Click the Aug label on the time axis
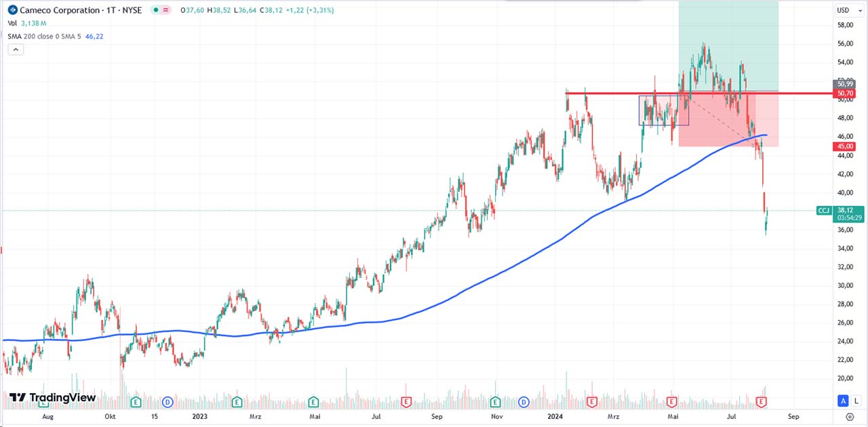Viewport: 868px width, 427px height. tap(47, 416)
